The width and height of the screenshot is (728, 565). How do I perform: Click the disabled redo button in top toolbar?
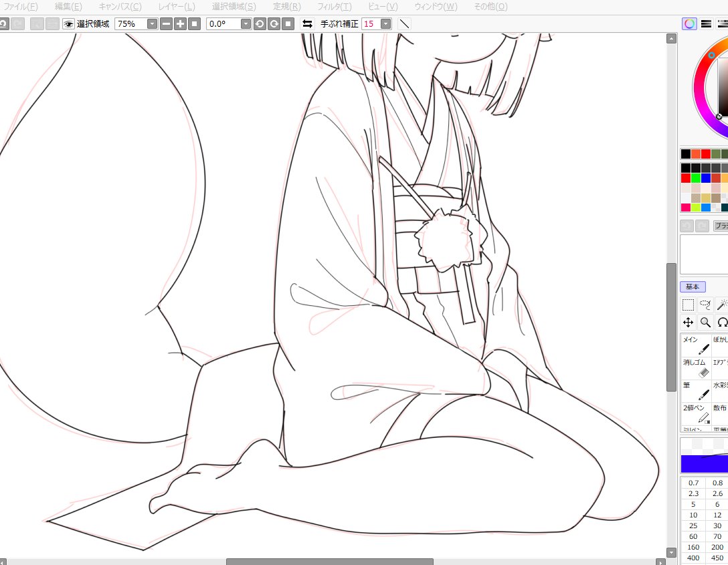point(17,24)
